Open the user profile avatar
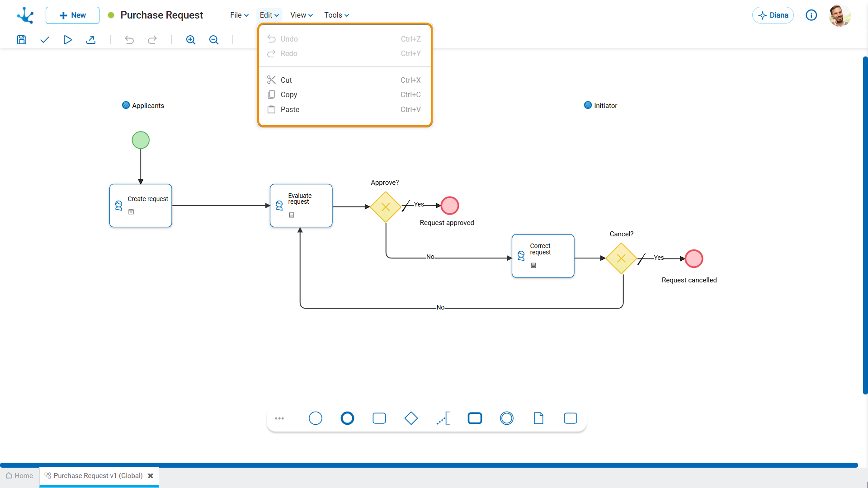The height and width of the screenshot is (488, 868). 840,15
